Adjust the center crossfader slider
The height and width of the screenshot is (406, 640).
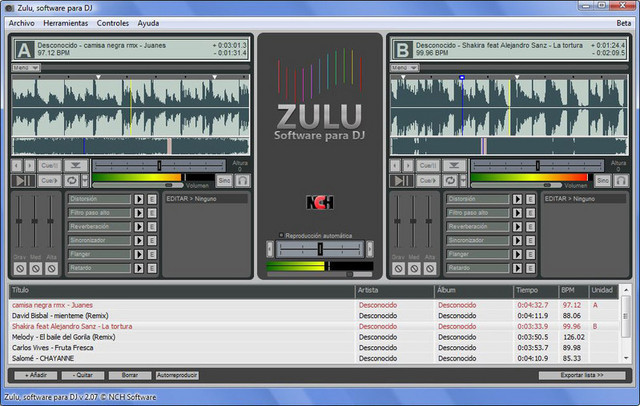(320, 249)
